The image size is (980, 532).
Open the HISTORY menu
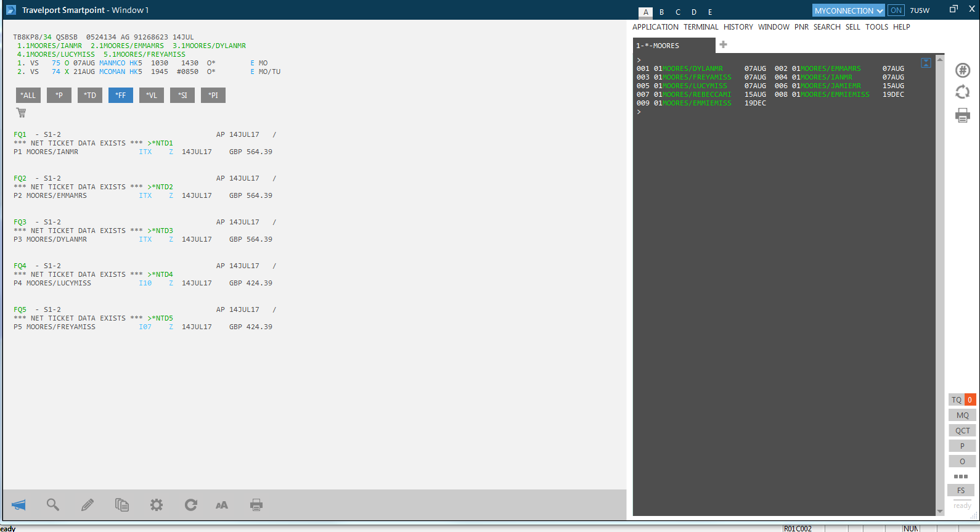point(738,27)
